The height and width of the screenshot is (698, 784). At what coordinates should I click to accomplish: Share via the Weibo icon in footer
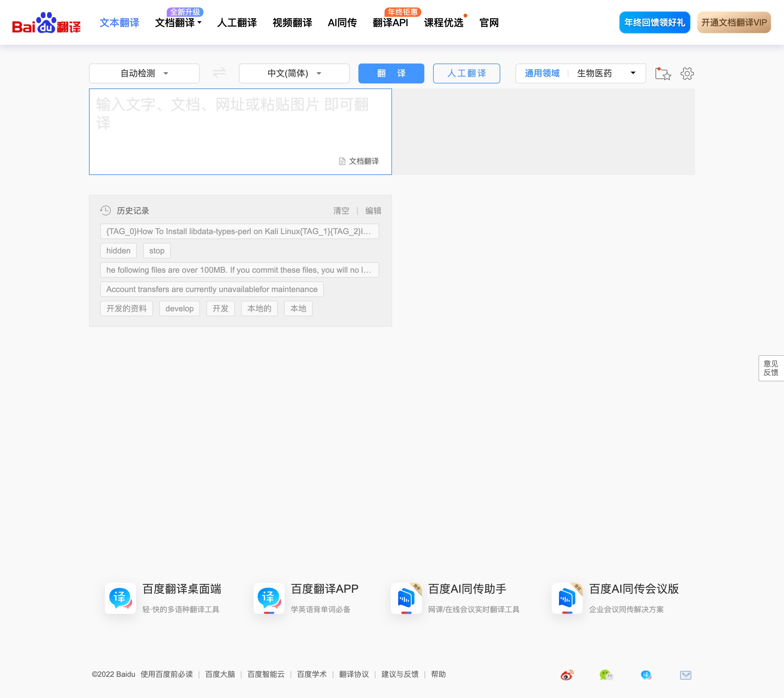566,675
